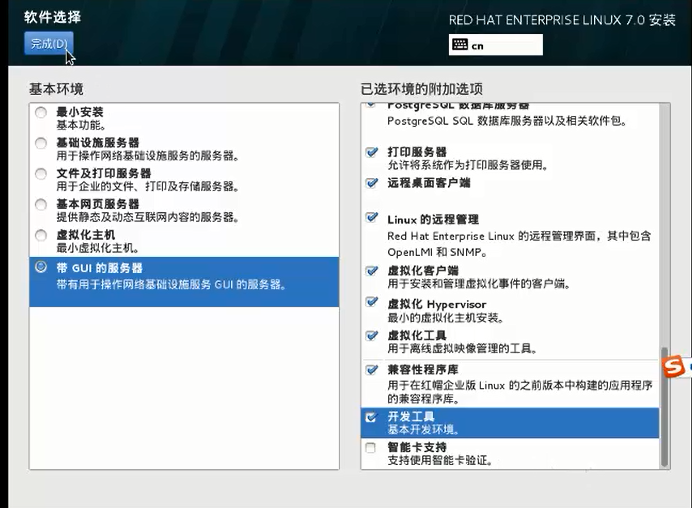Click the 完成(D) done button
Image resolution: width=692 pixels, height=508 pixels.
pos(49,43)
